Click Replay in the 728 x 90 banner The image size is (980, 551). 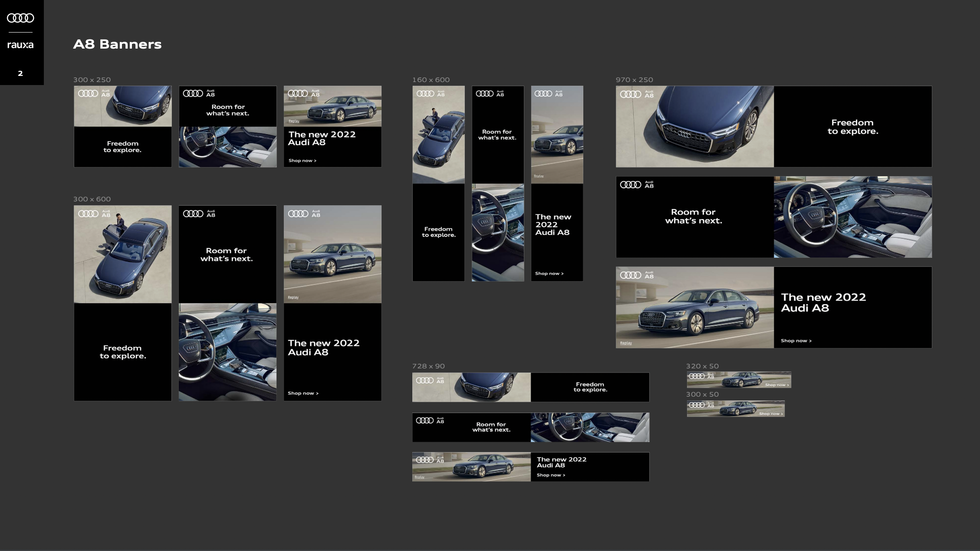tap(419, 477)
